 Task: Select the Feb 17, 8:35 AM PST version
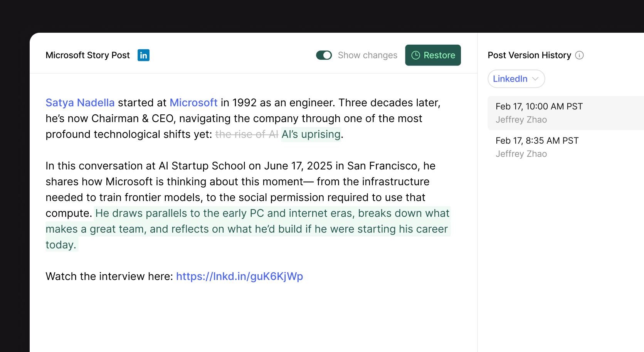coord(566,147)
